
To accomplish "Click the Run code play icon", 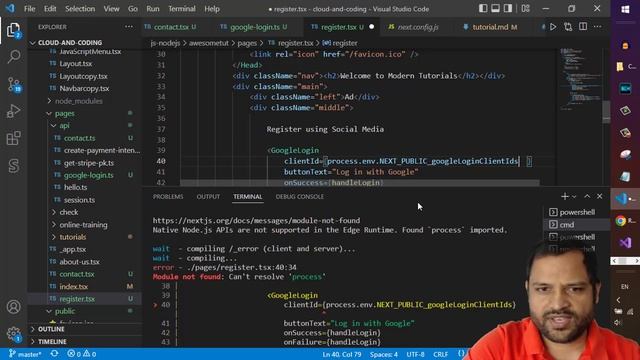I will [553, 27].
